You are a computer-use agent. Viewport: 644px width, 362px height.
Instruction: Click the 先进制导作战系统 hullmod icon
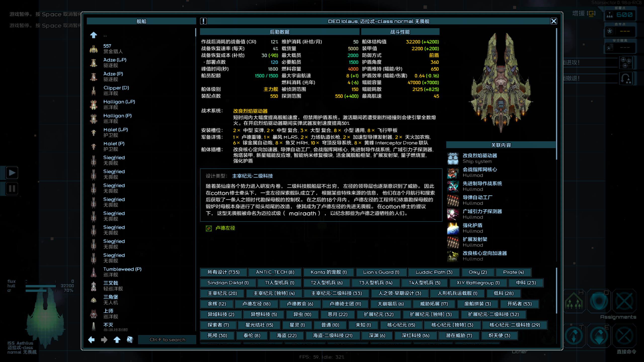click(x=453, y=186)
